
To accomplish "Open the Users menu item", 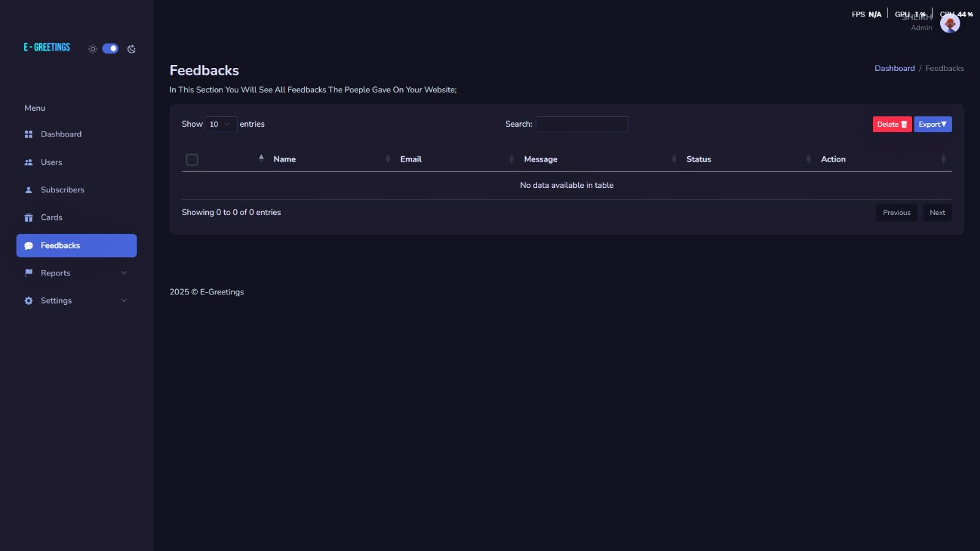I will pos(77,162).
